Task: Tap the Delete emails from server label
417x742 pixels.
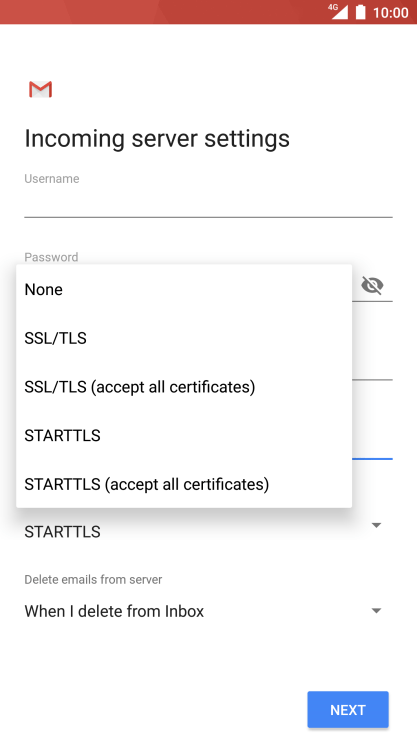Action: (93, 580)
